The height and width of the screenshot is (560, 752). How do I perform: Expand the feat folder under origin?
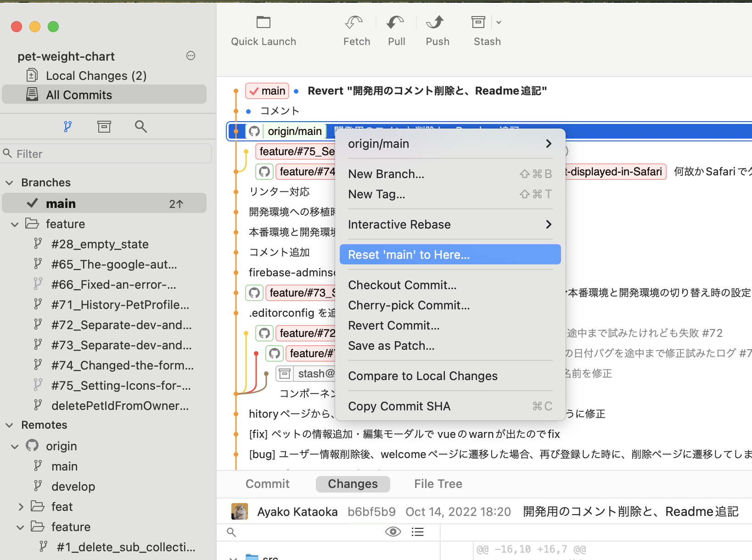pyautogui.click(x=21, y=506)
